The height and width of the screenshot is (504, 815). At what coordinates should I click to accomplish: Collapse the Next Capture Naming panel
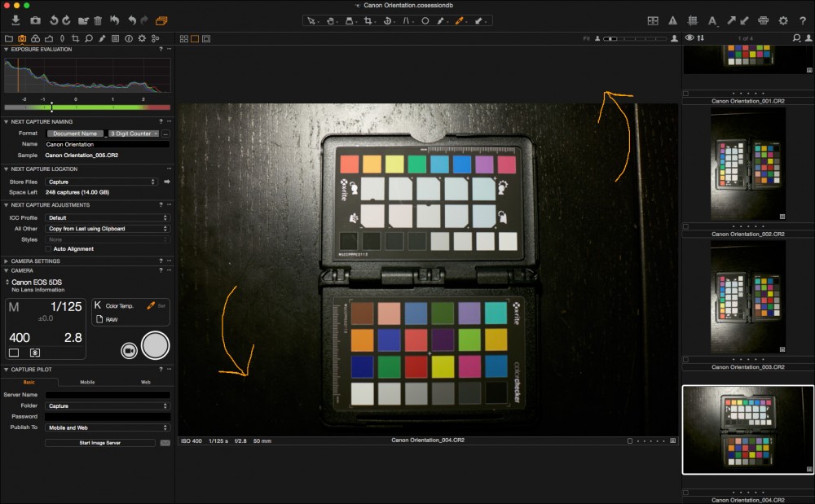7,121
